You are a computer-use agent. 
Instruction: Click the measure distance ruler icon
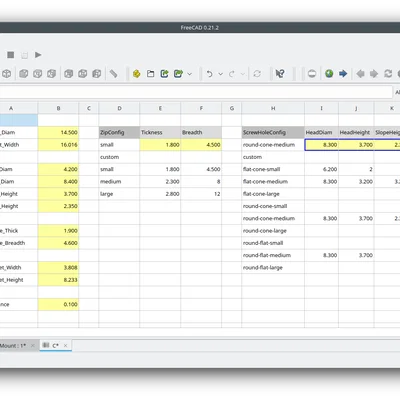tap(113, 73)
